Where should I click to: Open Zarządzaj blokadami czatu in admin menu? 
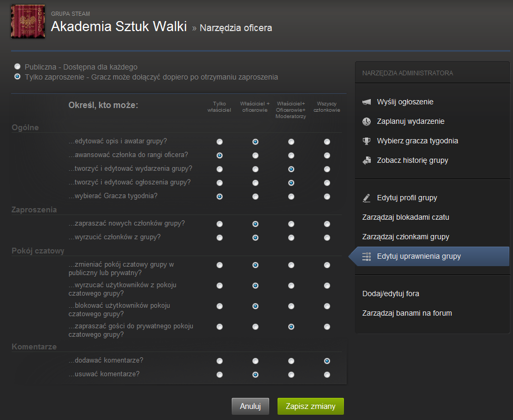click(406, 217)
